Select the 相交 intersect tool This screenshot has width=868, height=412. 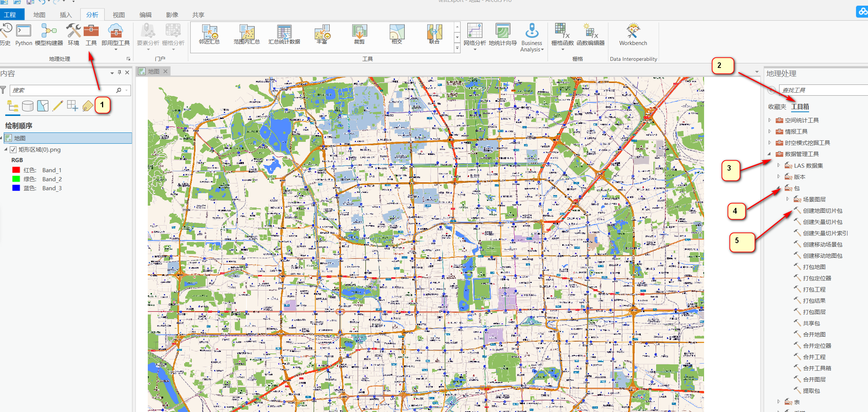[397, 36]
